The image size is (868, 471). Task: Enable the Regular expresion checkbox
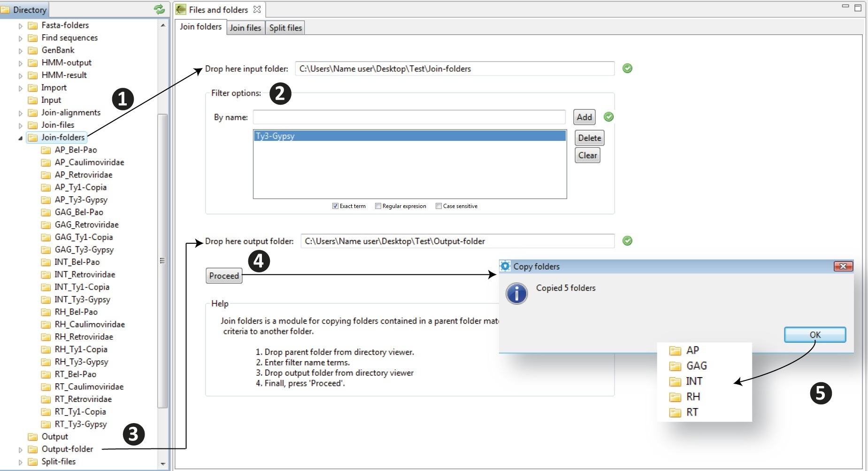pos(378,206)
